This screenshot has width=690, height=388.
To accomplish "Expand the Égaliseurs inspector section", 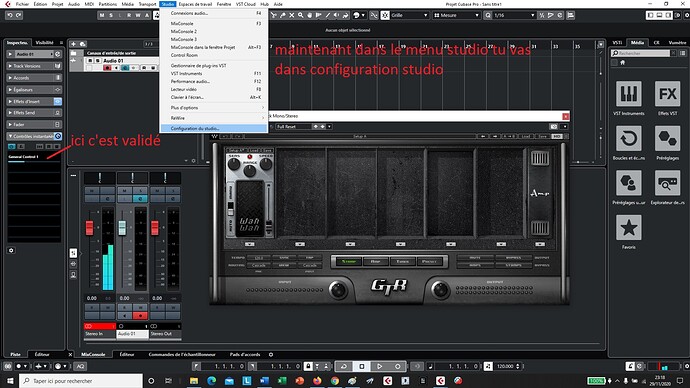I will 34,89.
